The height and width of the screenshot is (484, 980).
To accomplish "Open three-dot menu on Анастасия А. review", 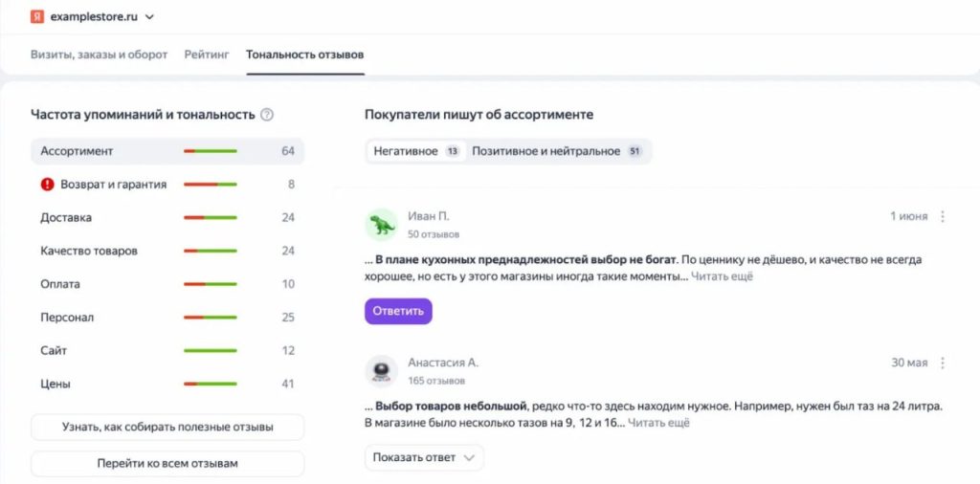I will click(x=943, y=363).
